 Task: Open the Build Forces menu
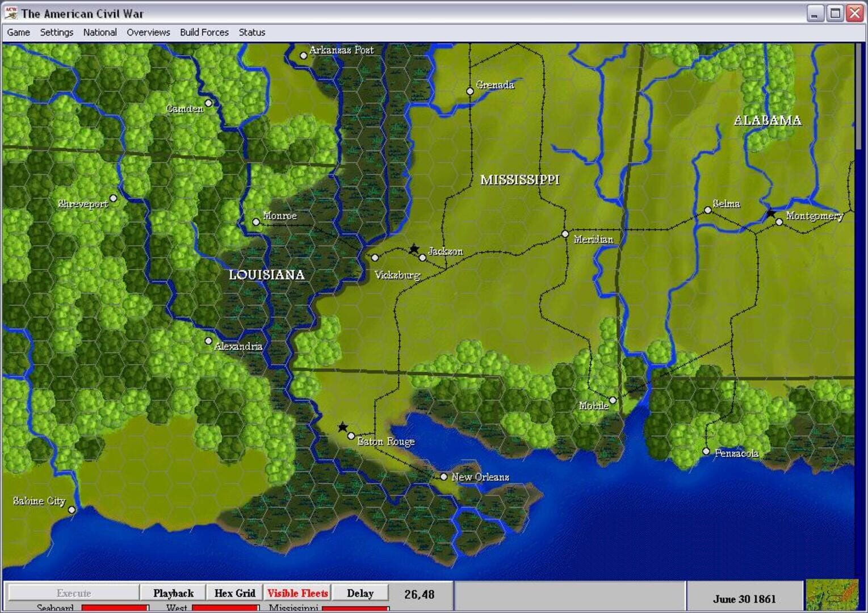[204, 32]
